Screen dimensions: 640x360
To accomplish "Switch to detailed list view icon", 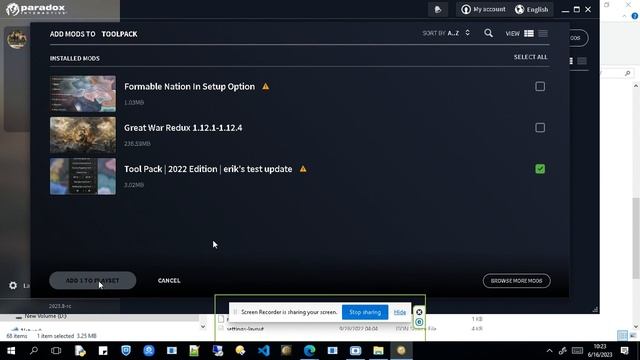I will (529, 33).
